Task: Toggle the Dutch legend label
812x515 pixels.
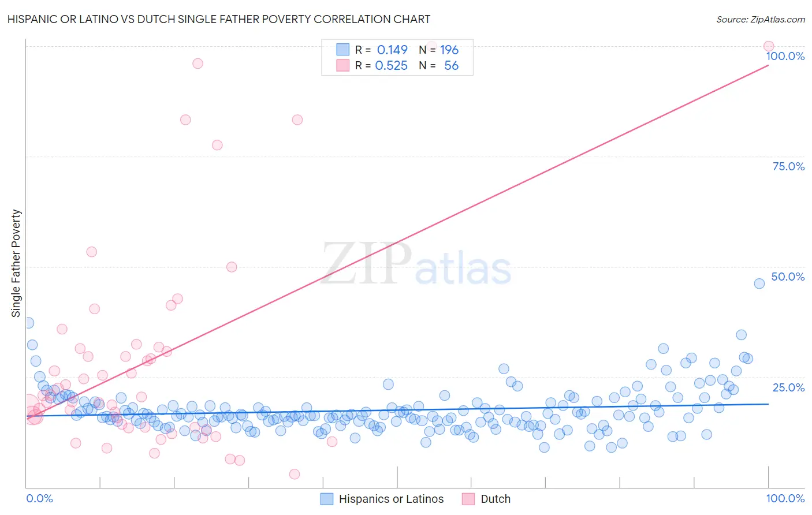Action: coord(496,499)
